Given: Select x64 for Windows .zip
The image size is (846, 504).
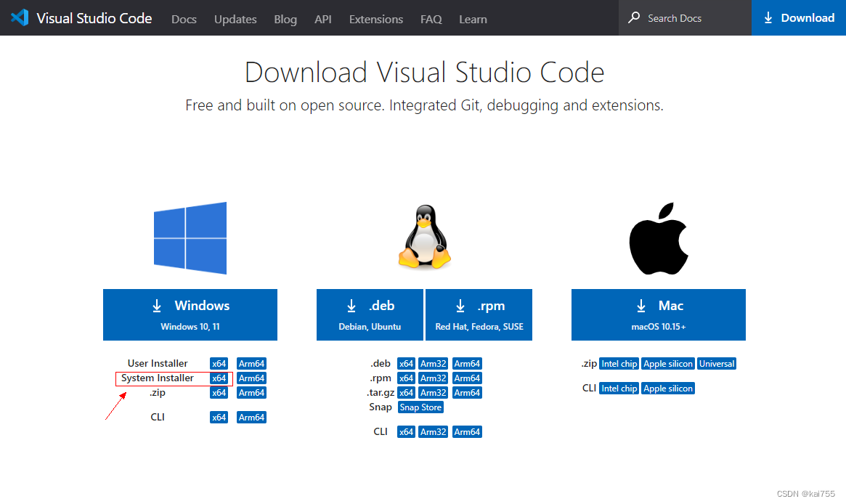Looking at the screenshot, I should [219, 393].
